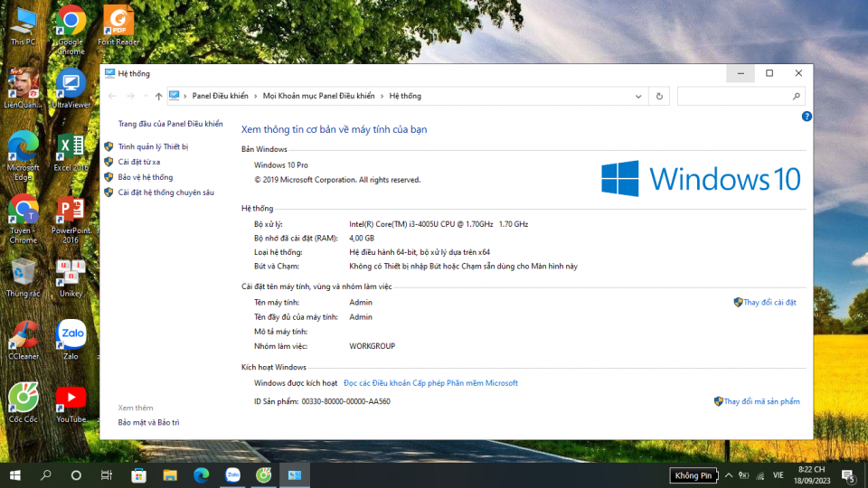The image size is (868, 488).
Task: Open Cốc Cốc browser in taskbar
Action: [x=264, y=474]
